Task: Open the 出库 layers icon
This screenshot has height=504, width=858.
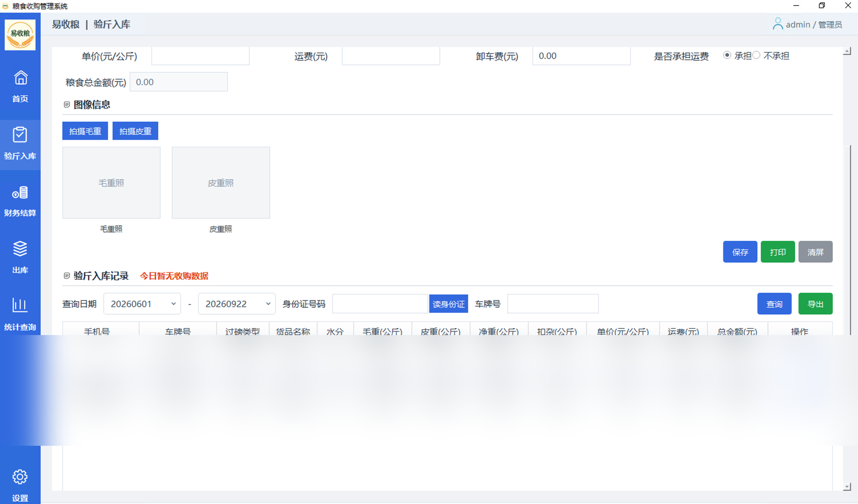Action: 20,249
